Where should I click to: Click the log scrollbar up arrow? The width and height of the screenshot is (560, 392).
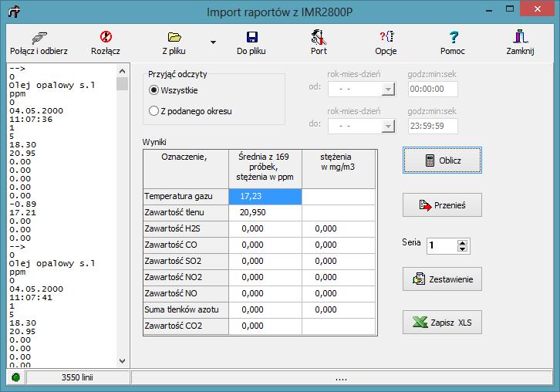point(122,71)
